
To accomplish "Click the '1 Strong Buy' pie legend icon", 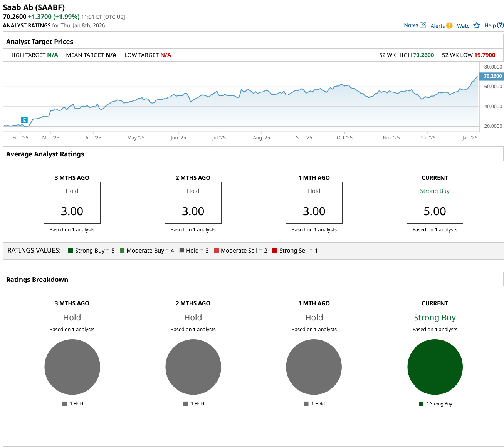I will (421, 404).
